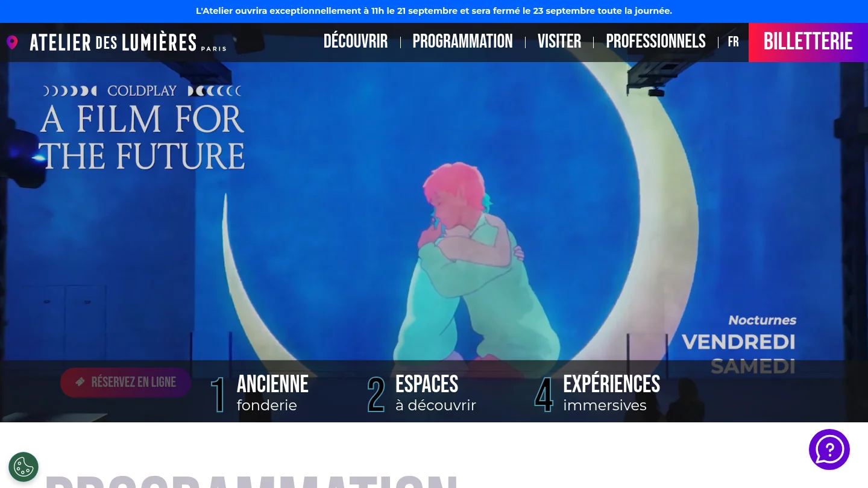Click the blue announcement banner text
Viewport: 868px width, 488px height.
[x=434, y=11]
